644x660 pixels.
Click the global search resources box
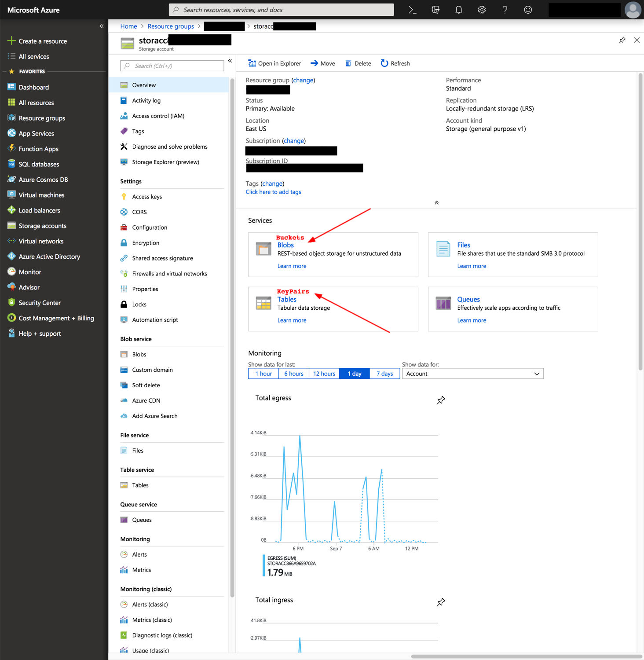[281, 10]
